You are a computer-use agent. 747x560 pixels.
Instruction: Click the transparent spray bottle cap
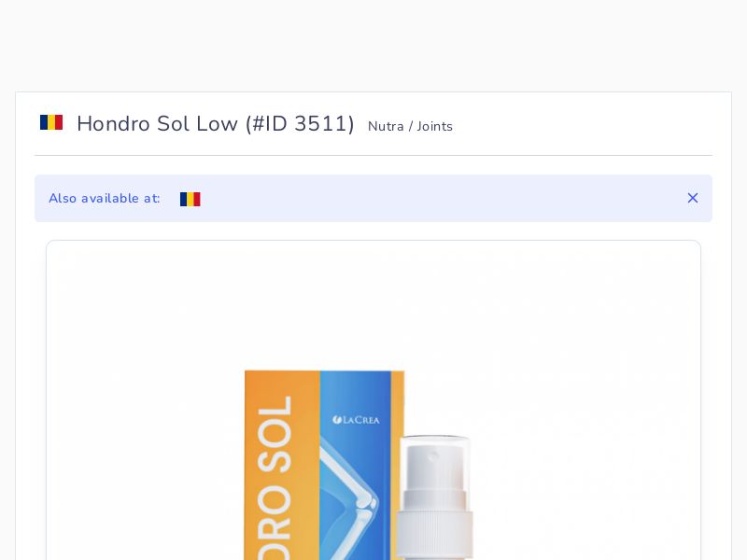[x=434, y=496]
